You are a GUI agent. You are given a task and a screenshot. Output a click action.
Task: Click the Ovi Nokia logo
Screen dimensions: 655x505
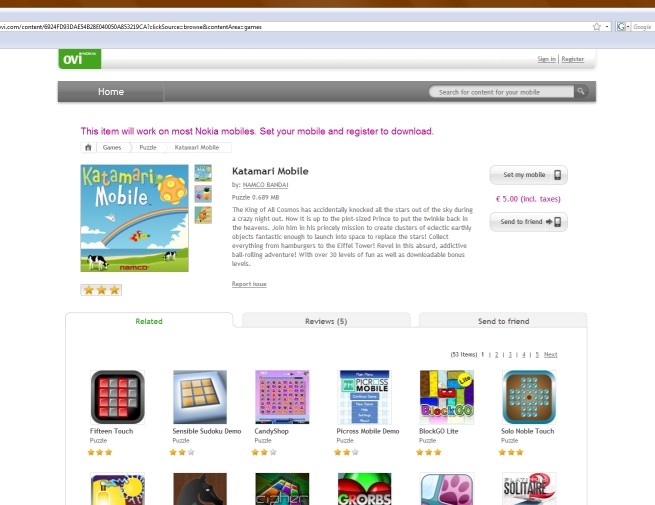coord(80,59)
